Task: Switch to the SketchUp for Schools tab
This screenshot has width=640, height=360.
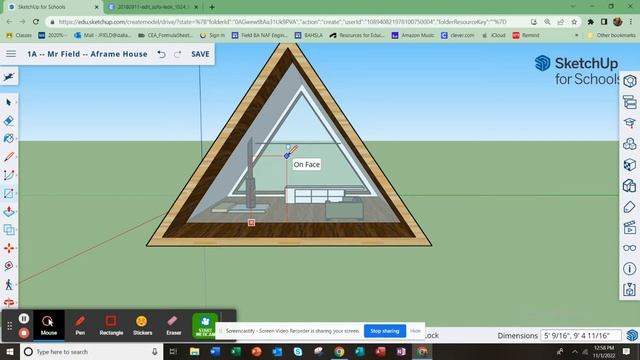Action: tap(52, 7)
